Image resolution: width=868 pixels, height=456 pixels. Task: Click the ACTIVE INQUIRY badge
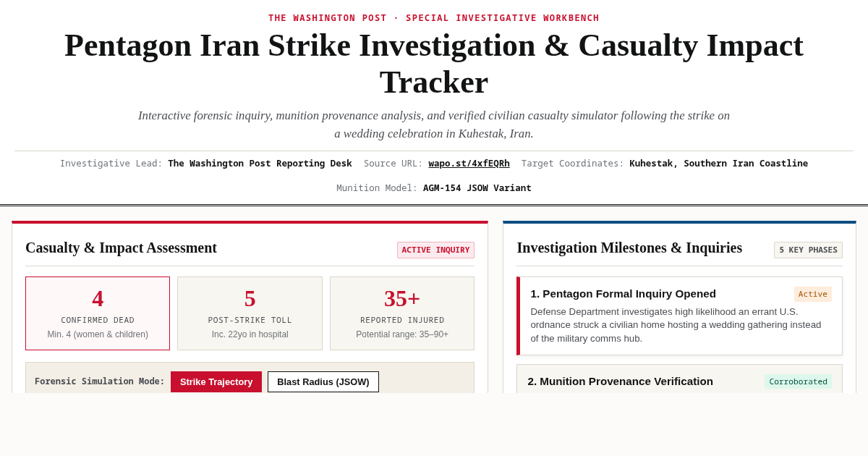435,250
